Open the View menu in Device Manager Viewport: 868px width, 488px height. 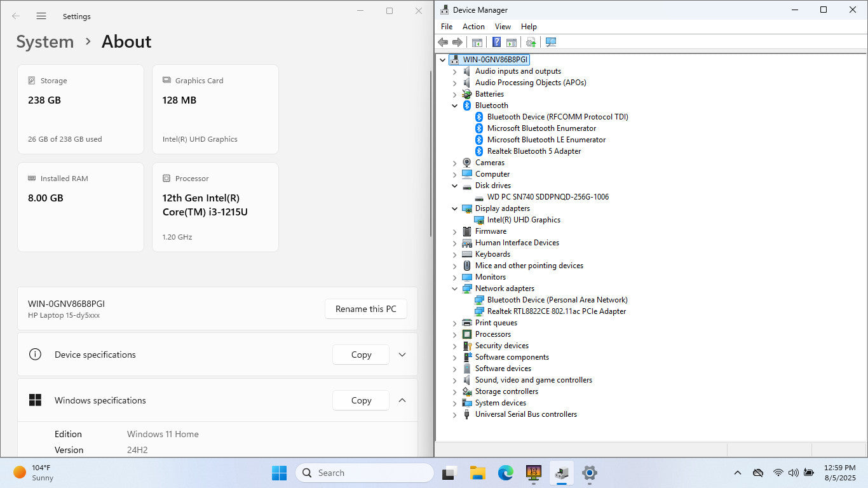coord(503,27)
